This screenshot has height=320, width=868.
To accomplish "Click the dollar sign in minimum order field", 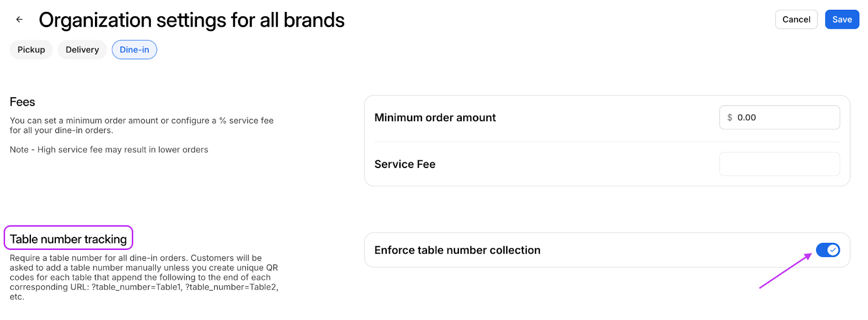I will 730,117.
